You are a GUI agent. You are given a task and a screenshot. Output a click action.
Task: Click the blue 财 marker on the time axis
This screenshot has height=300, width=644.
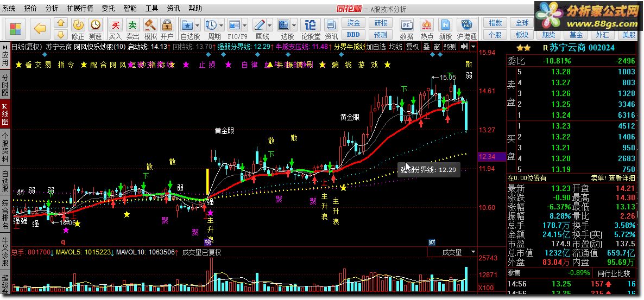click(x=432, y=242)
